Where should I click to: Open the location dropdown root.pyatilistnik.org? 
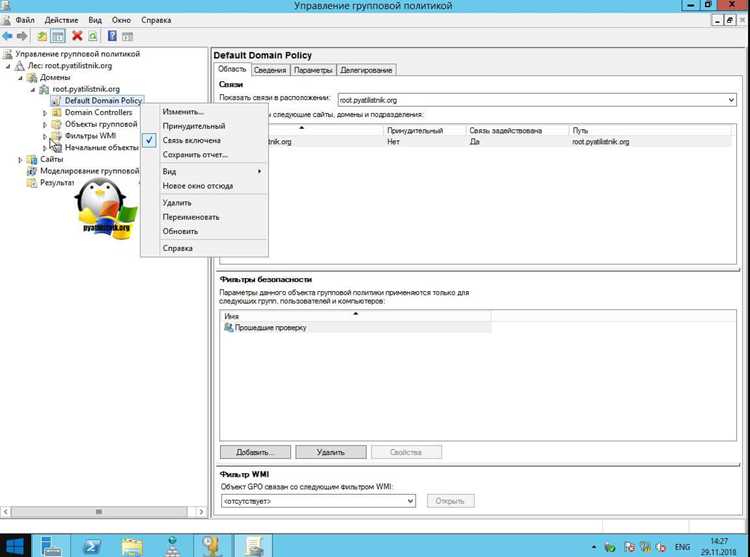537,100
